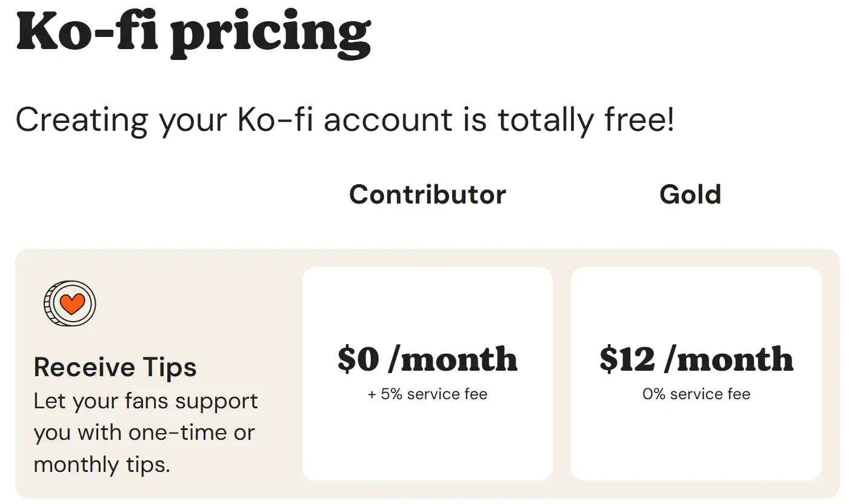Select the Contributor column header

pos(427,194)
